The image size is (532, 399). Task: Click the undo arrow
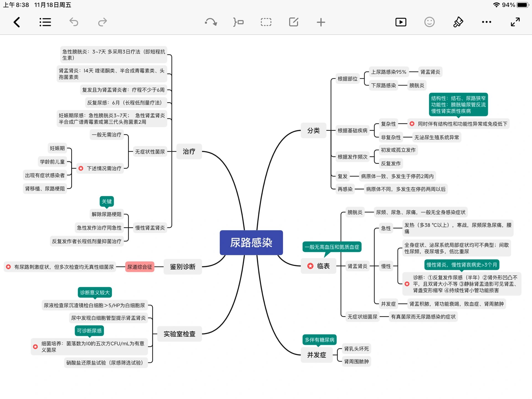pyautogui.click(x=74, y=22)
